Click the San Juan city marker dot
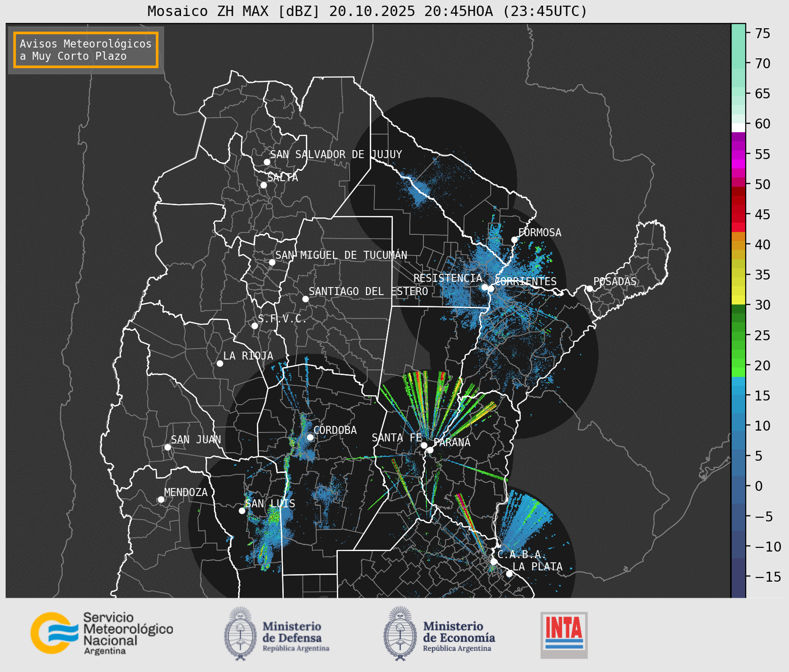 click(167, 447)
